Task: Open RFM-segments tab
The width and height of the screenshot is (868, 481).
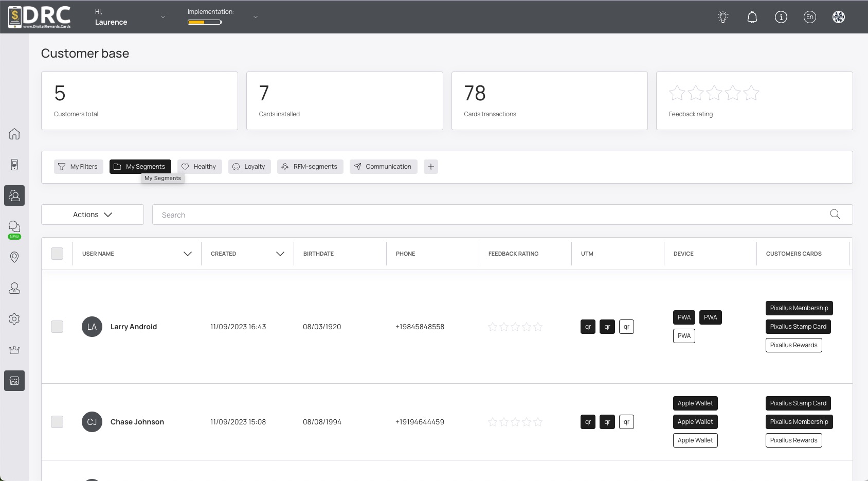Action: [x=310, y=167]
